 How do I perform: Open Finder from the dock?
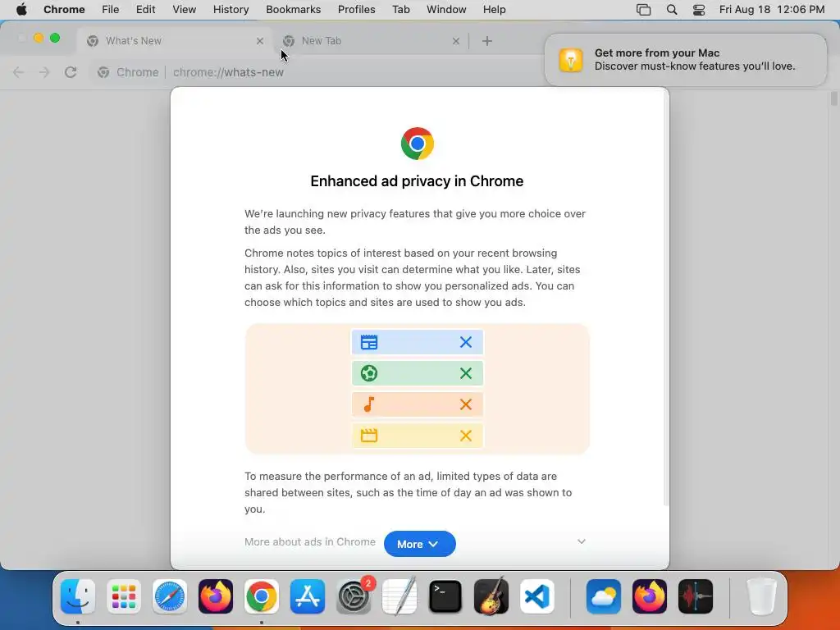tap(78, 596)
